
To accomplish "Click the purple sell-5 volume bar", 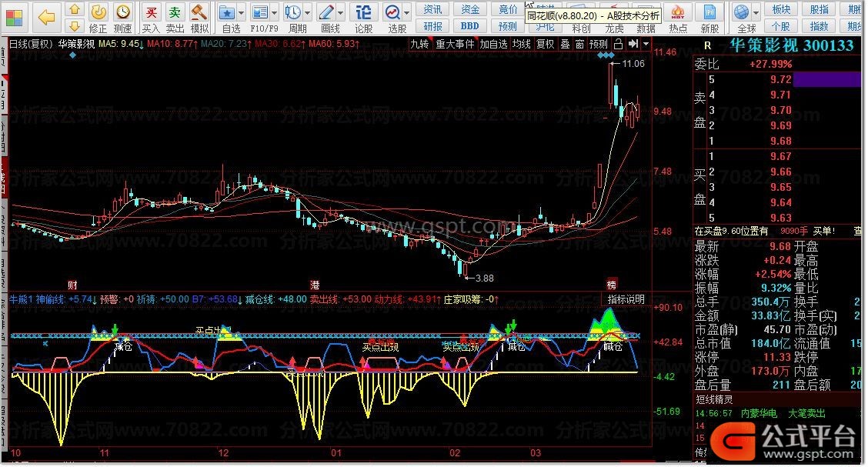I will tap(827, 80).
